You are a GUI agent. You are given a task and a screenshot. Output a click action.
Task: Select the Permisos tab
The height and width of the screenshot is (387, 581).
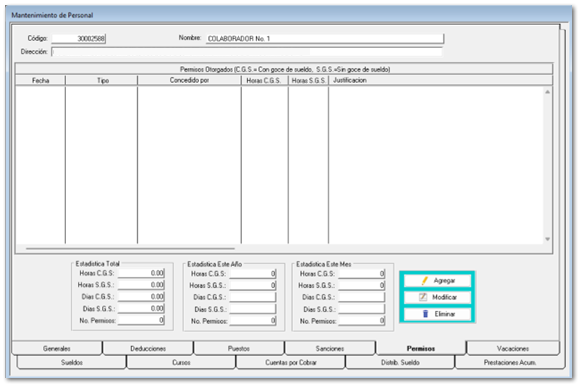(x=421, y=348)
